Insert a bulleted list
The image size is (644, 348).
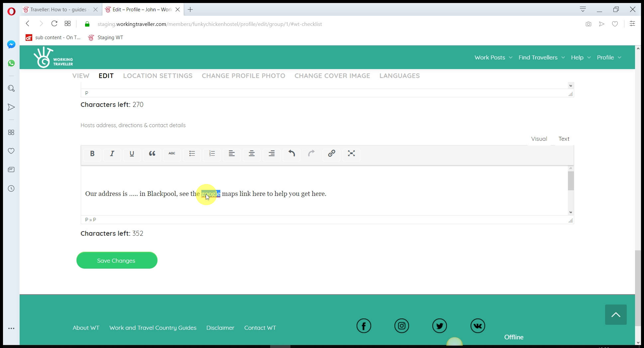(x=192, y=154)
